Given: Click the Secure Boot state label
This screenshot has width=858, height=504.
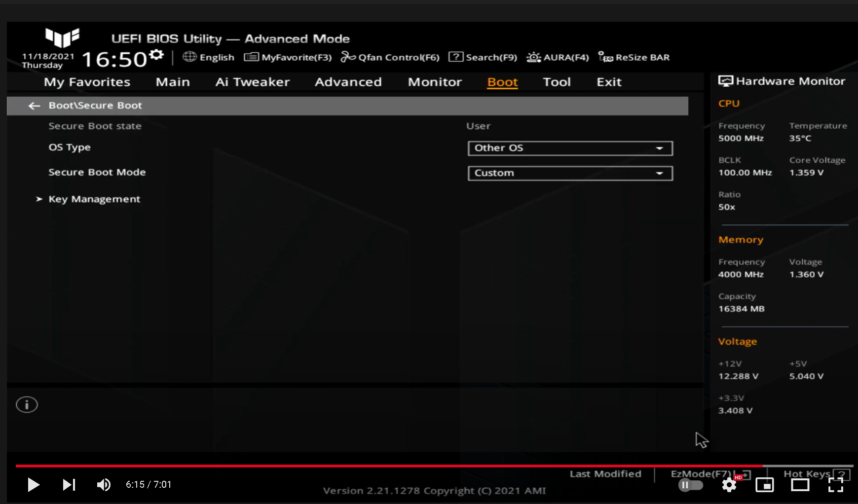Looking at the screenshot, I should (95, 126).
